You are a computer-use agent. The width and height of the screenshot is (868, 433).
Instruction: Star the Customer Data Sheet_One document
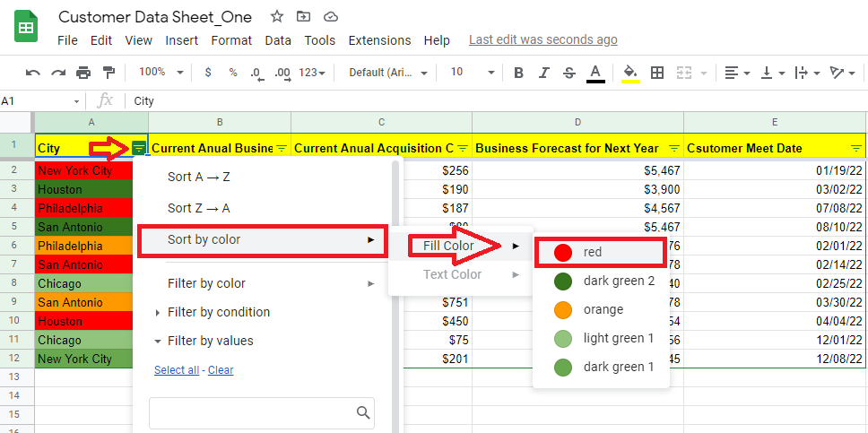click(277, 17)
